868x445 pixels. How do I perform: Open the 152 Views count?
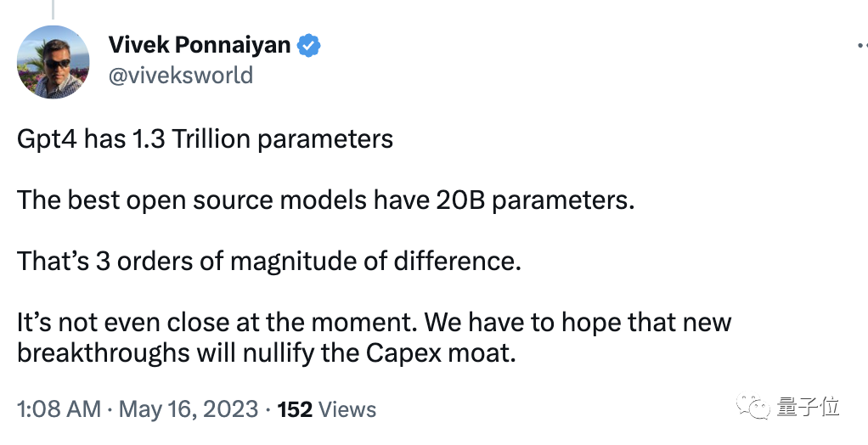(x=326, y=409)
